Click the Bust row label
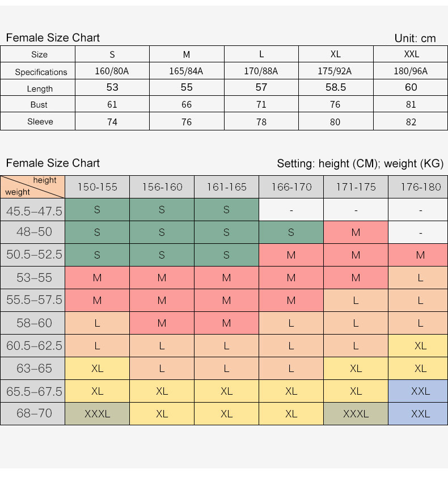The image size is (448, 503). coord(39,105)
